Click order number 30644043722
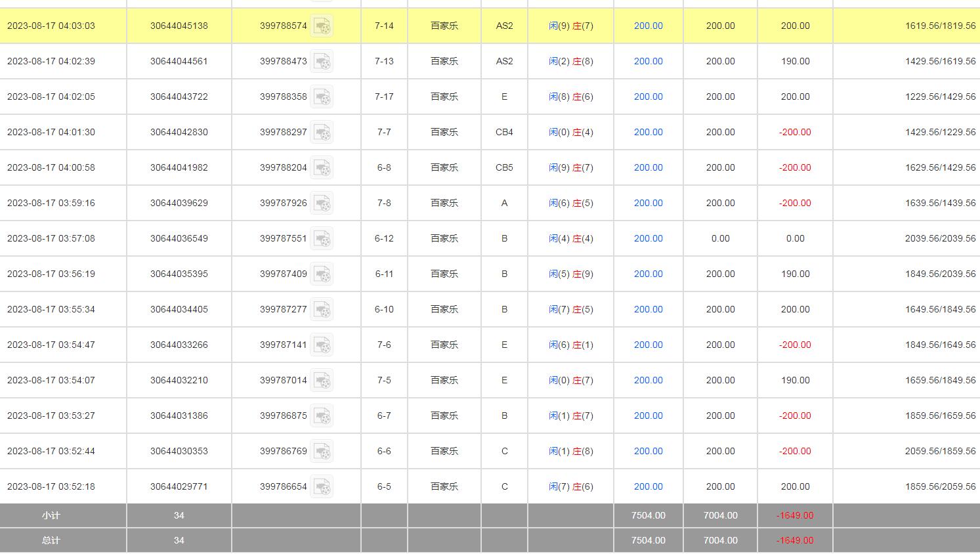This screenshot has height=554, width=980. pyautogui.click(x=179, y=96)
